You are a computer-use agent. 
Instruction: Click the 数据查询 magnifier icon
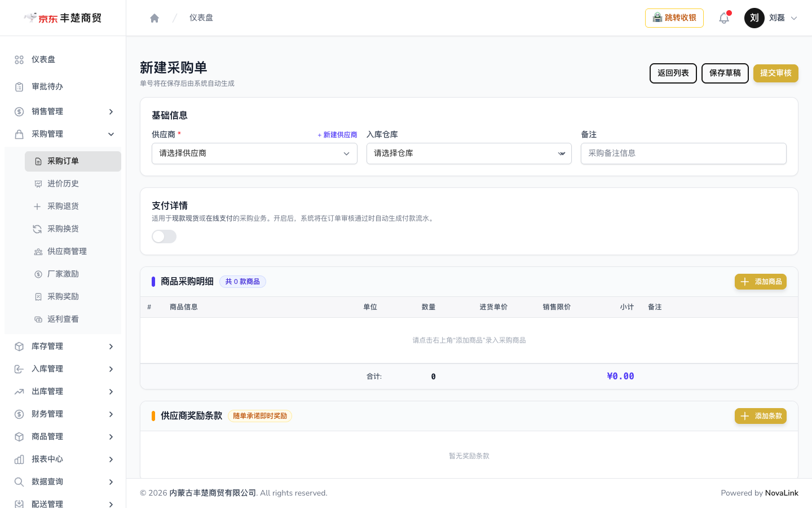[19, 482]
